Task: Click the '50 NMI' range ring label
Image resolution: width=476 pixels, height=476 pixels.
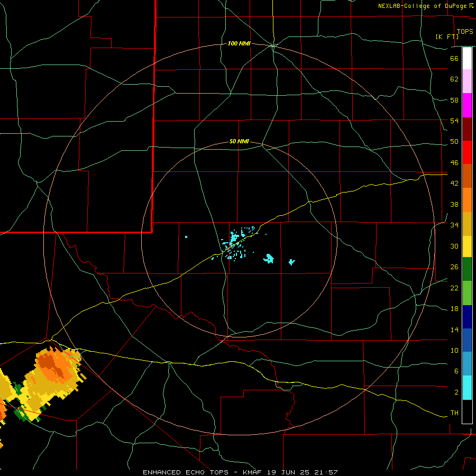Action: 239,141
